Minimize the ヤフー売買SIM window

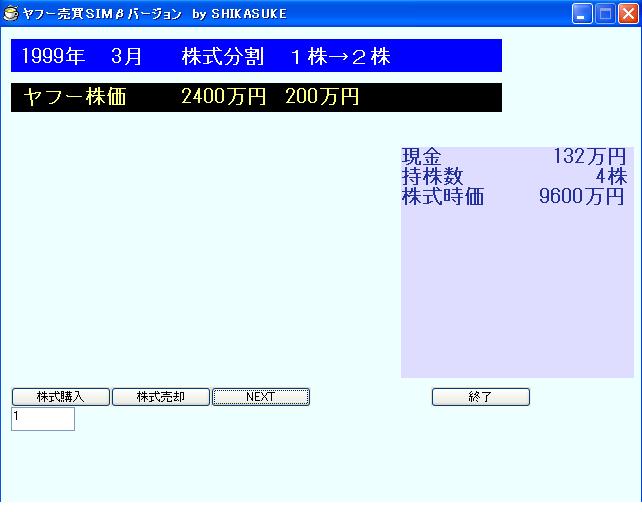(582, 14)
